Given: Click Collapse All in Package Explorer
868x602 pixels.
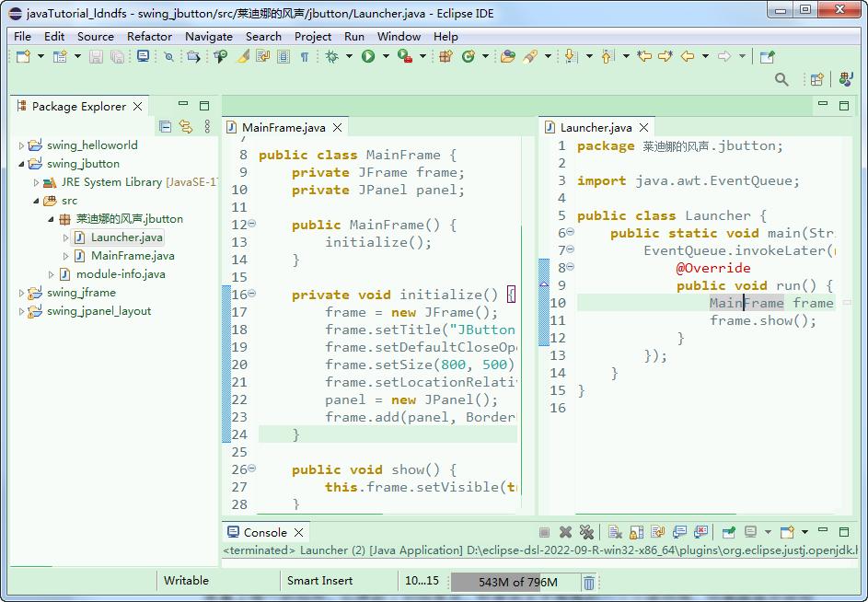Looking at the screenshot, I should [165, 127].
